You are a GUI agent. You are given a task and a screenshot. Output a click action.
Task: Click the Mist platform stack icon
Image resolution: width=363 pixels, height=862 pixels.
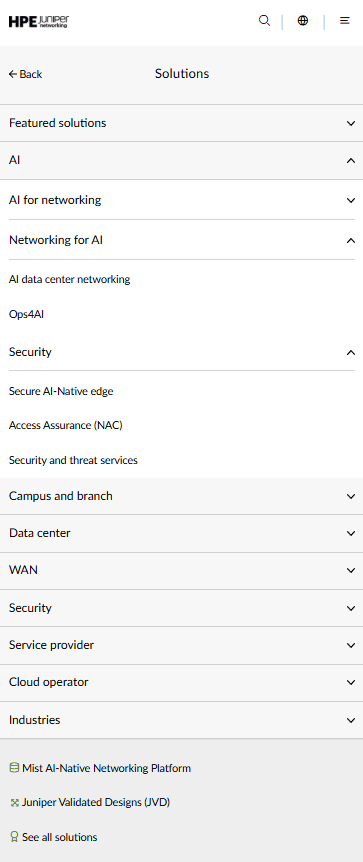[14, 768]
